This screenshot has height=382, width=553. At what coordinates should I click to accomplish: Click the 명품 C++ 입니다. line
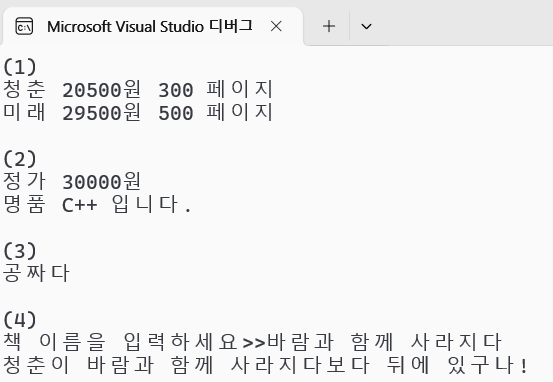point(97,205)
